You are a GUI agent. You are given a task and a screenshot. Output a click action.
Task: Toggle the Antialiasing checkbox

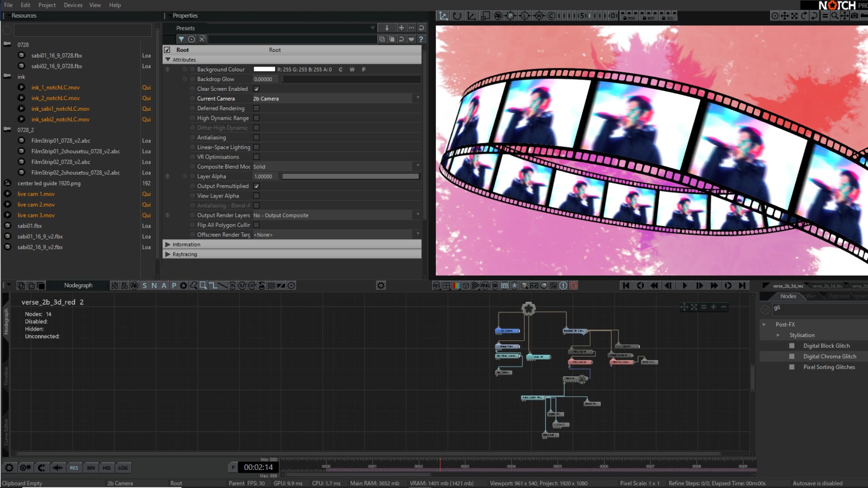(x=256, y=137)
